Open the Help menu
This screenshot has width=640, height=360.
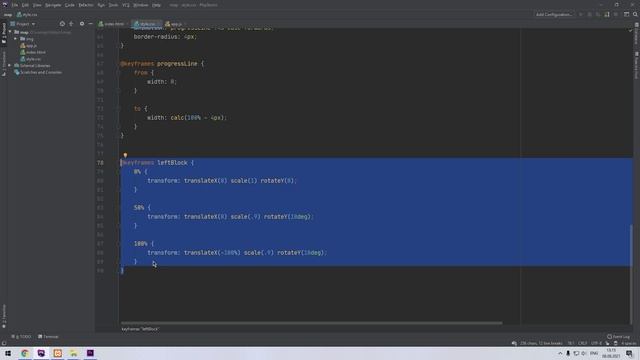point(156,5)
